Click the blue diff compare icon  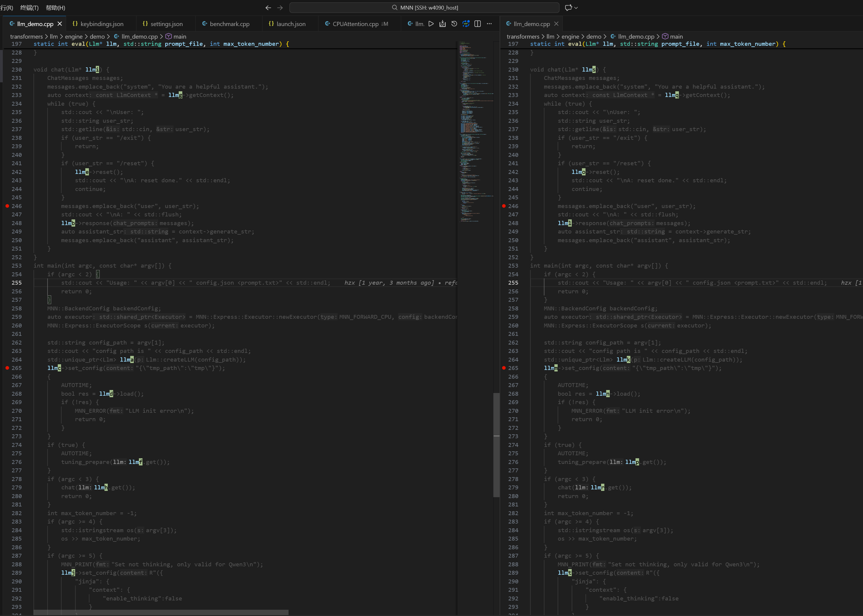coord(466,24)
